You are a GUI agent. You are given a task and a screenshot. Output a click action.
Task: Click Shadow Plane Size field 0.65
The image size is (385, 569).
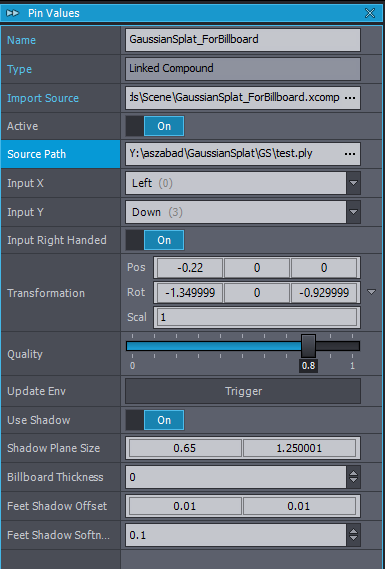(x=185, y=448)
